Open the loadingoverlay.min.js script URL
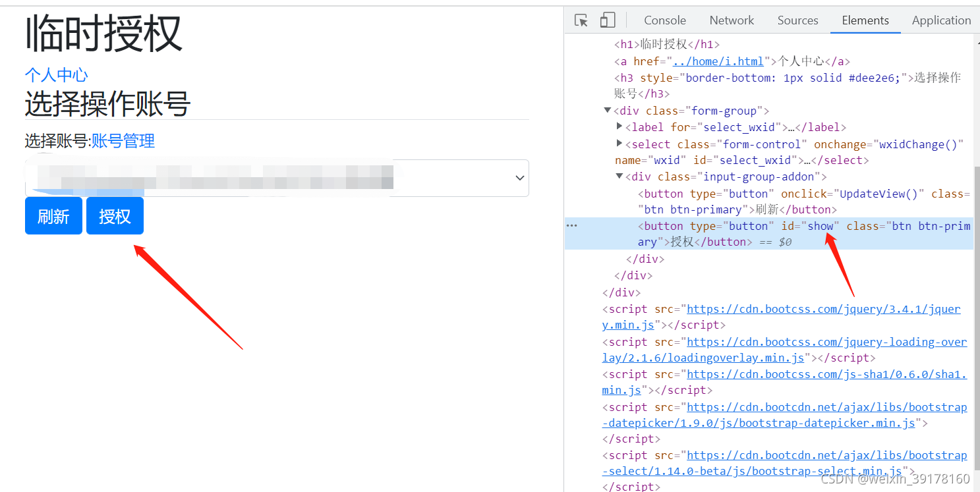The image size is (980, 492). coord(785,350)
